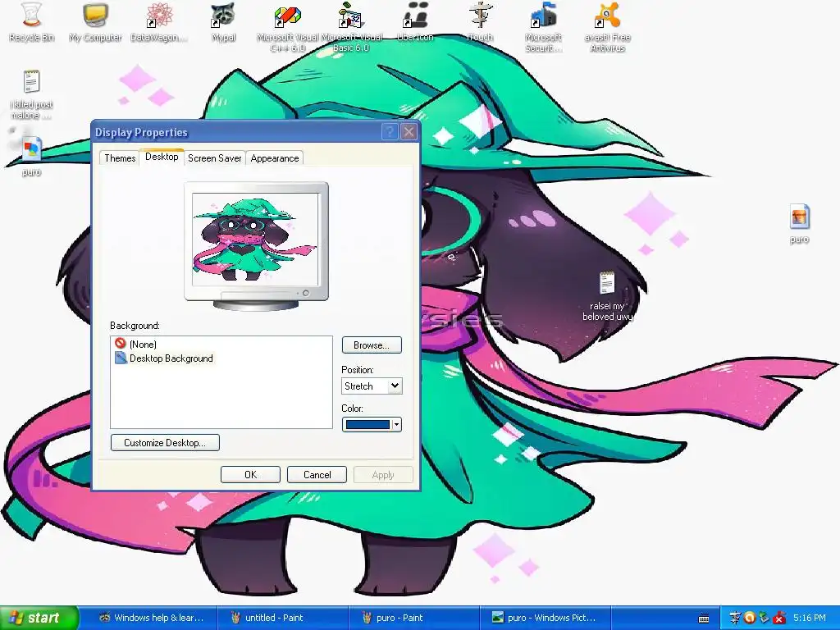
Task: Close the Display Properties dialog
Action: 409,132
